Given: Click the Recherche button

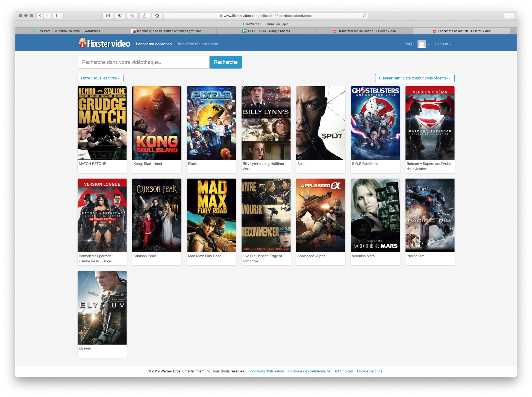Looking at the screenshot, I should click(x=226, y=62).
